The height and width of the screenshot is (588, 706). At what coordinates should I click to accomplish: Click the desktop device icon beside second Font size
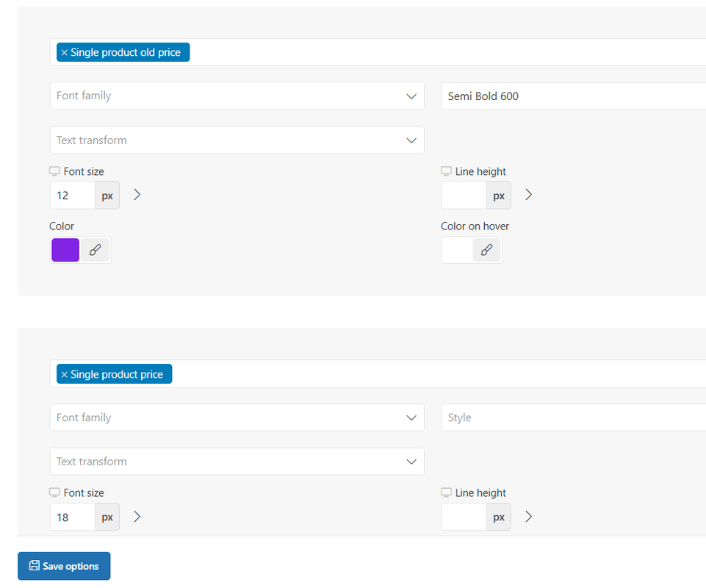tap(54, 492)
